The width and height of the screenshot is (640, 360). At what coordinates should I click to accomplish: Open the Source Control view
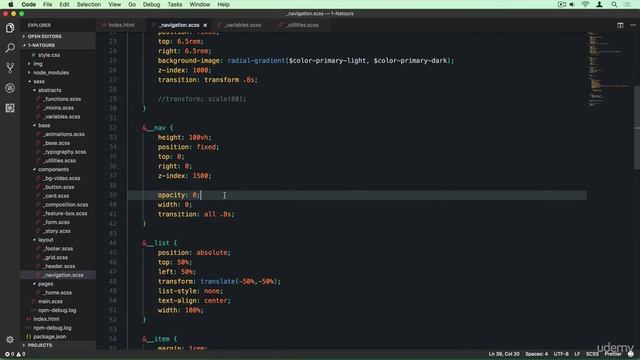coord(10,68)
